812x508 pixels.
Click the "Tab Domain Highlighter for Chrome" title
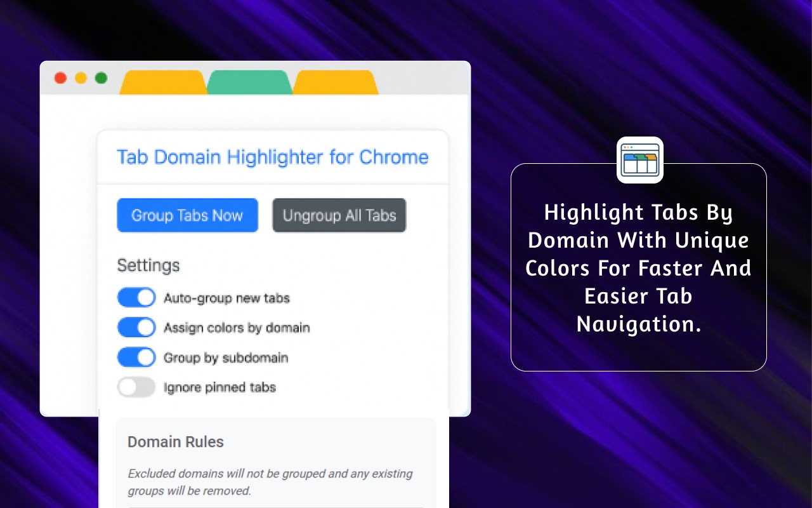tap(273, 157)
